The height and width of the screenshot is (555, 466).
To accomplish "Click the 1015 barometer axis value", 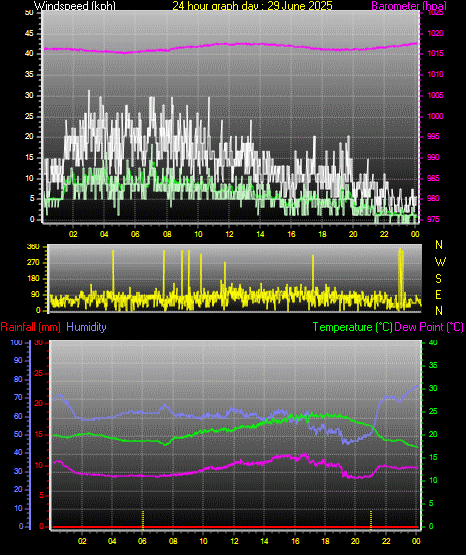I will [x=436, y=53].
